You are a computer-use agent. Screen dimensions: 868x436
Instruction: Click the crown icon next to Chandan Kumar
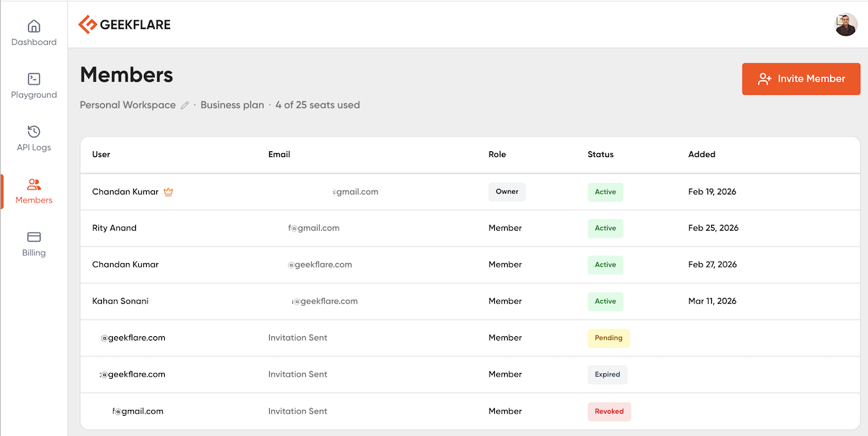click(169, 192)
